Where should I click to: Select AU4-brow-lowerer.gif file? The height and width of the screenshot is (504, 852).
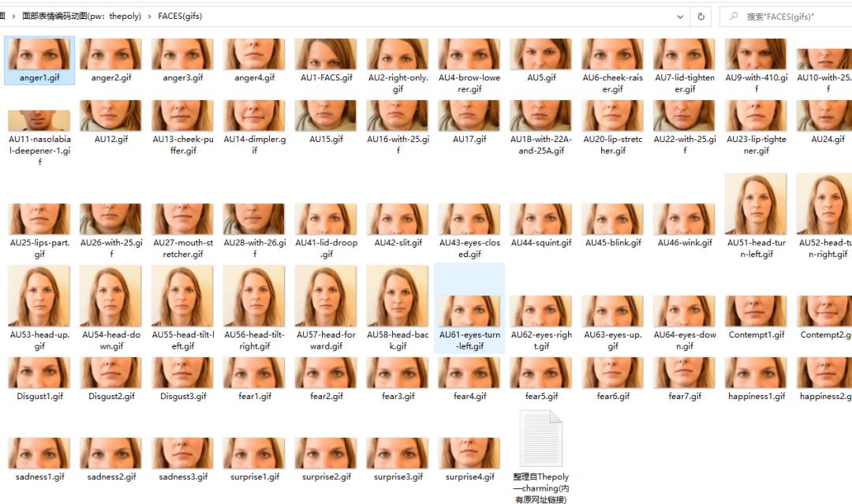[x=469, y=54]
